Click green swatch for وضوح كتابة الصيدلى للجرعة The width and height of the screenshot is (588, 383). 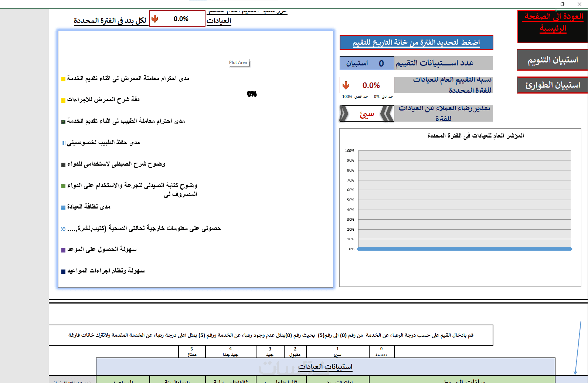[x=63, y=186]
